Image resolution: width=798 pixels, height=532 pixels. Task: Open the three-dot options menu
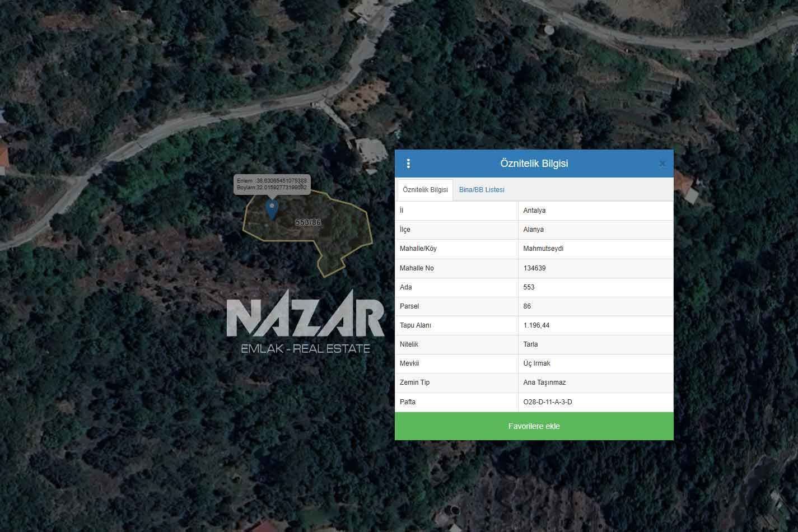(x=408, y=164)
